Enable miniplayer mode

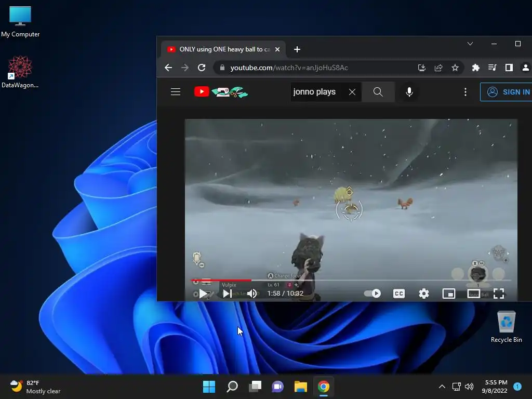[x=448, y=294]
